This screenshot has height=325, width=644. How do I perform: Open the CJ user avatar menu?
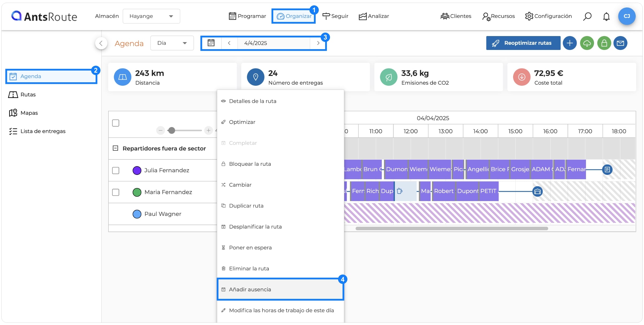[x=627, y=16]
